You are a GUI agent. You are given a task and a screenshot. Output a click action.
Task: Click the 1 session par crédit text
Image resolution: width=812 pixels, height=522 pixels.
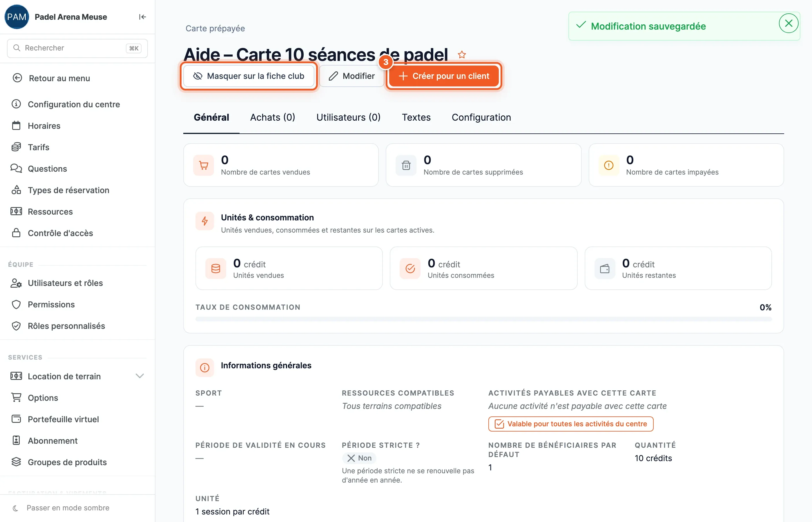click(x=233, y=512)
